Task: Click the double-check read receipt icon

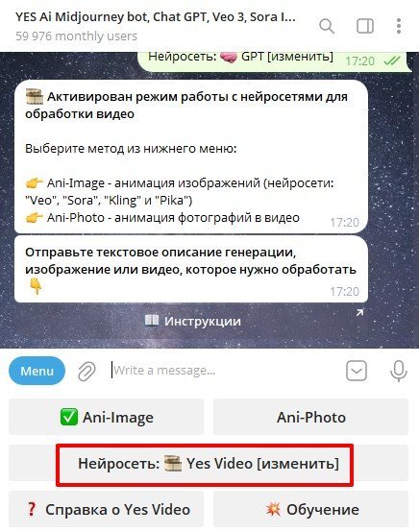Action: coord(392,60)
